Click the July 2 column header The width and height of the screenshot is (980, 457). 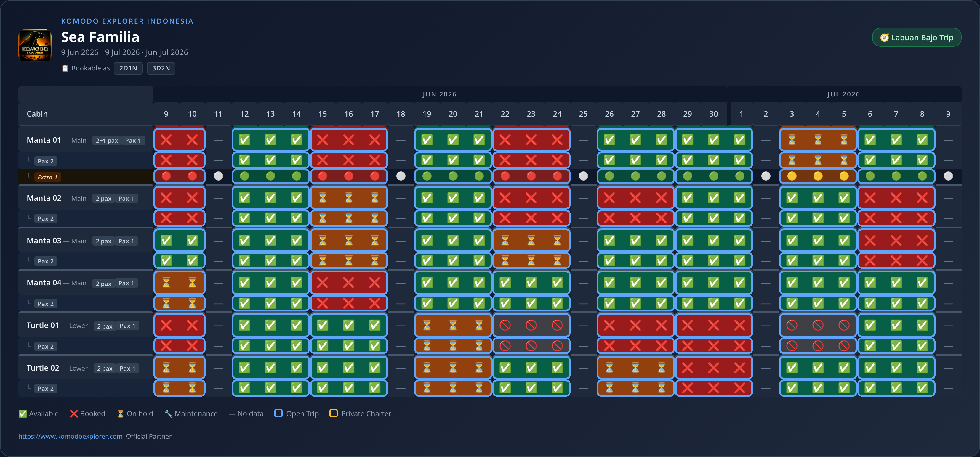[x=766, y=114]
